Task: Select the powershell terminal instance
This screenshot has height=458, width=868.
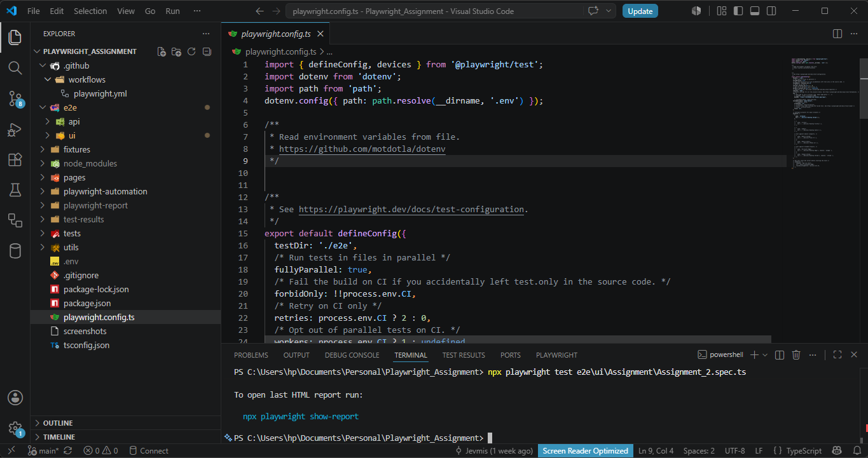Action: tap(720, 355)
